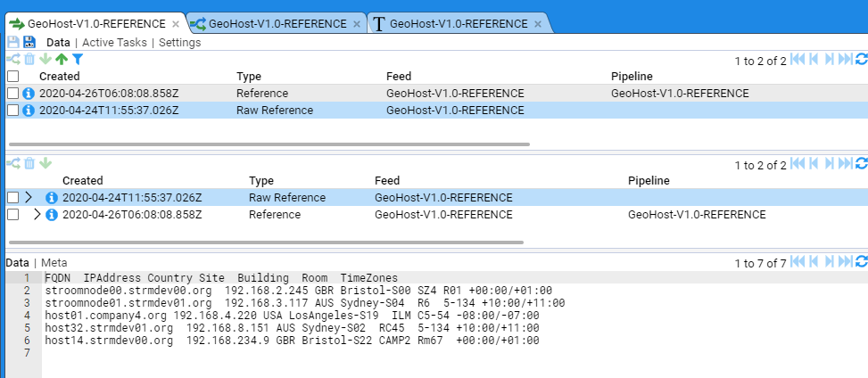Image resolution: width=868 pixels, height=378 pixels.
Task: Switch to the Meta view
Action: click(54, 262)
